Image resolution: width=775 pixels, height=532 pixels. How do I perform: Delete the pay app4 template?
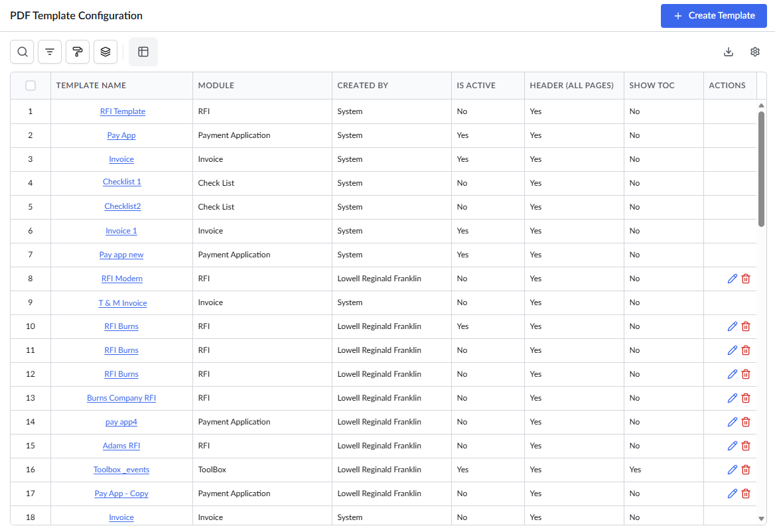(x=746, y=422)
